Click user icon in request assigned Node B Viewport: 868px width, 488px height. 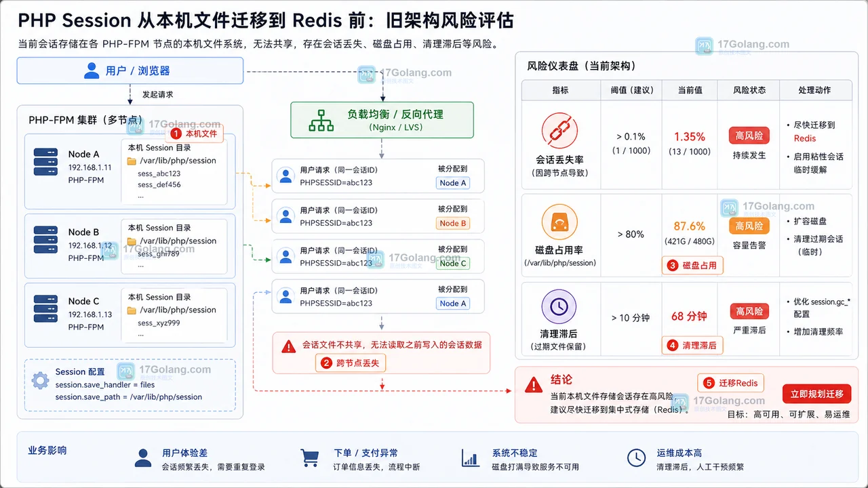click(286, 216)
